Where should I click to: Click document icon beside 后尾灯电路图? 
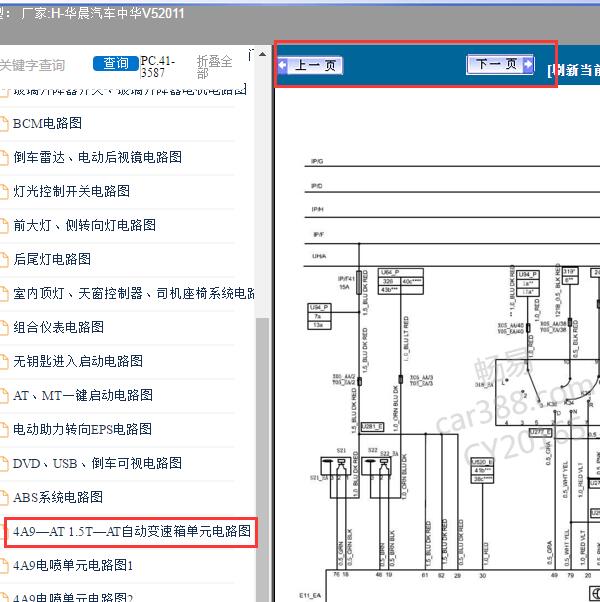[4, 260]
